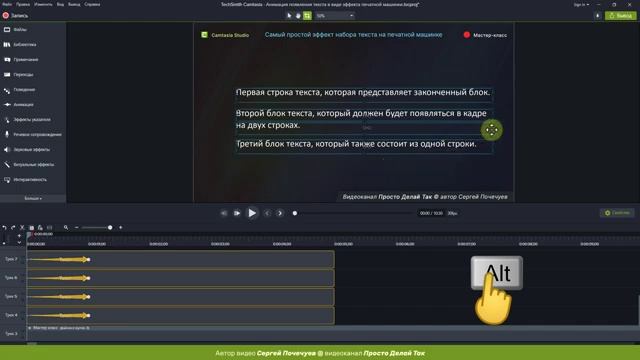640x360 pixels.
Task: Select the Трек 7 header
Action: tap(13, 259)
